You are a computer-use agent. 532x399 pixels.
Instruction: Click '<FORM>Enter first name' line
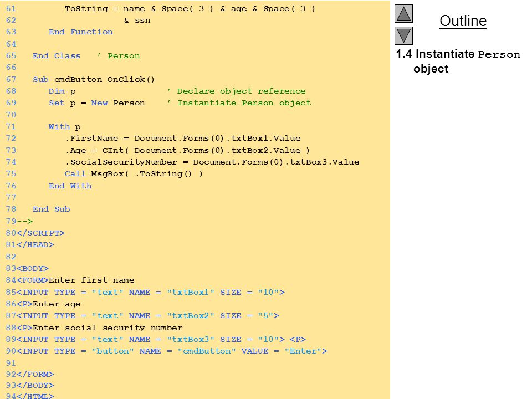click(75, 280)
